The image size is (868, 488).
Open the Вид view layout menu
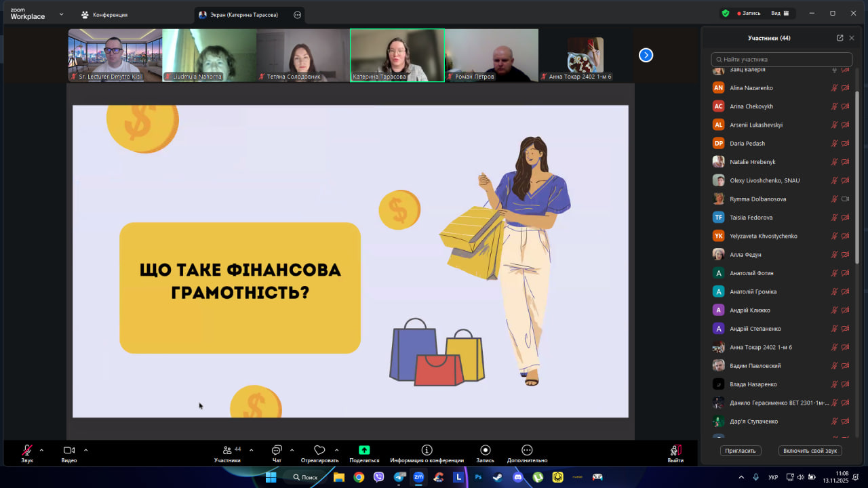point(781,13)
